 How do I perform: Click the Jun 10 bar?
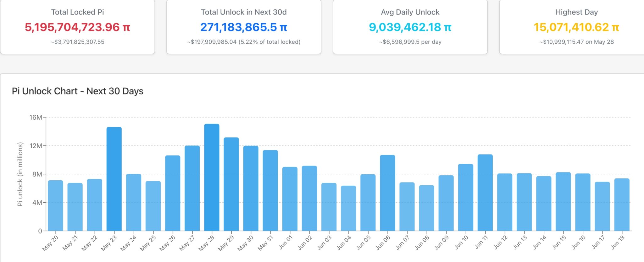click(x=466, y=197)
